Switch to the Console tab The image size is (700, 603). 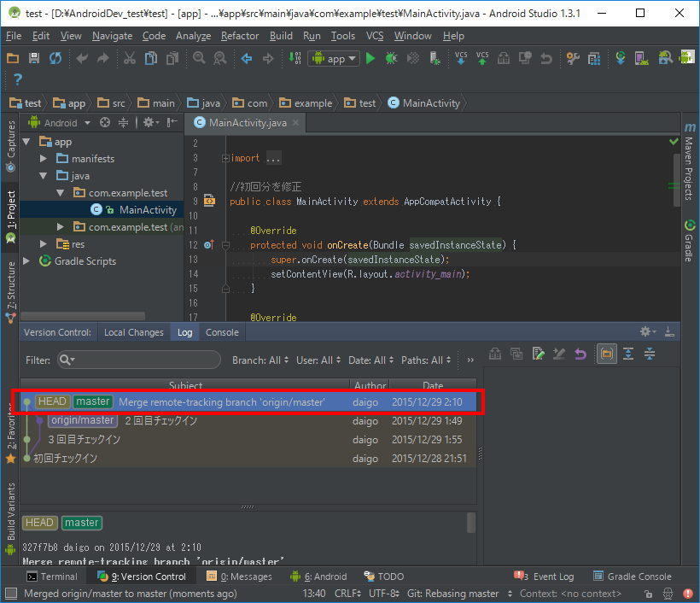coord(222,332)
